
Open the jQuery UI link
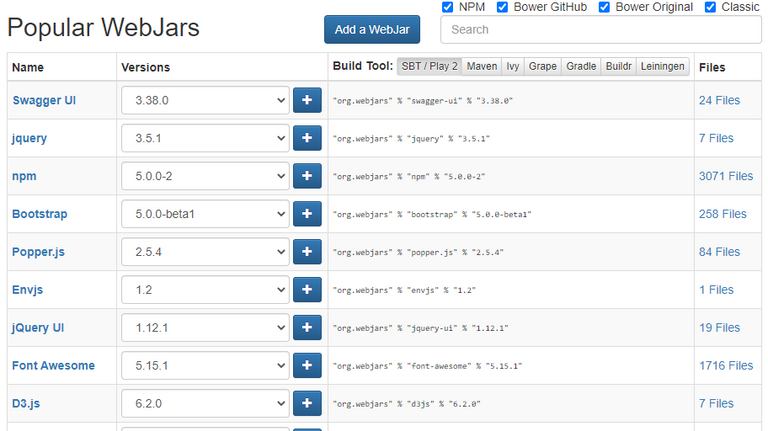(x=38, y=328)
